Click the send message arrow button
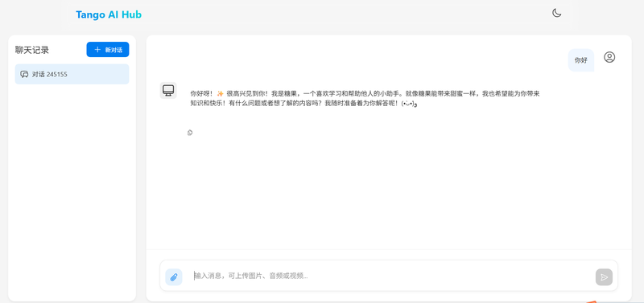This screenshot has width=644, height=303. pyautogui.click(x=604, y=277)
